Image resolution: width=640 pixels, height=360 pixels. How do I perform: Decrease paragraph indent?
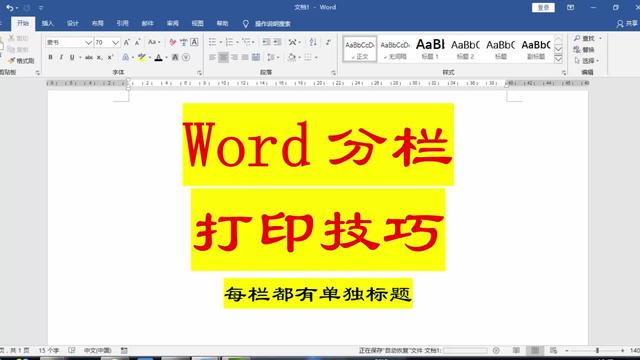pyautogui.click(x=267, y=42)
